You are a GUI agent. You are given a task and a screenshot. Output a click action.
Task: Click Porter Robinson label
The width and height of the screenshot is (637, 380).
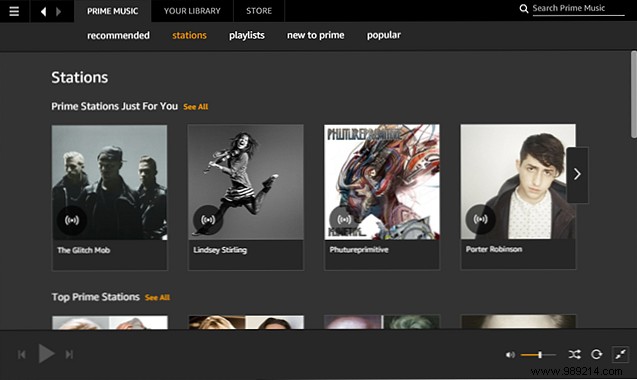pos(494,249)
